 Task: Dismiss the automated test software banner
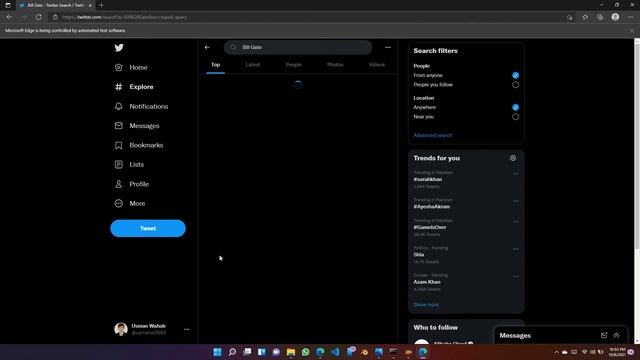[632, 31]
